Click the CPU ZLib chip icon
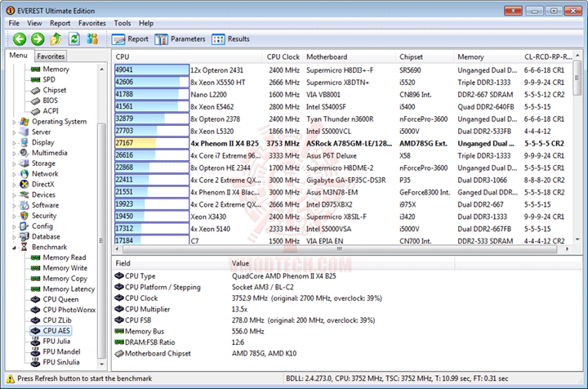 coord(36,320)
